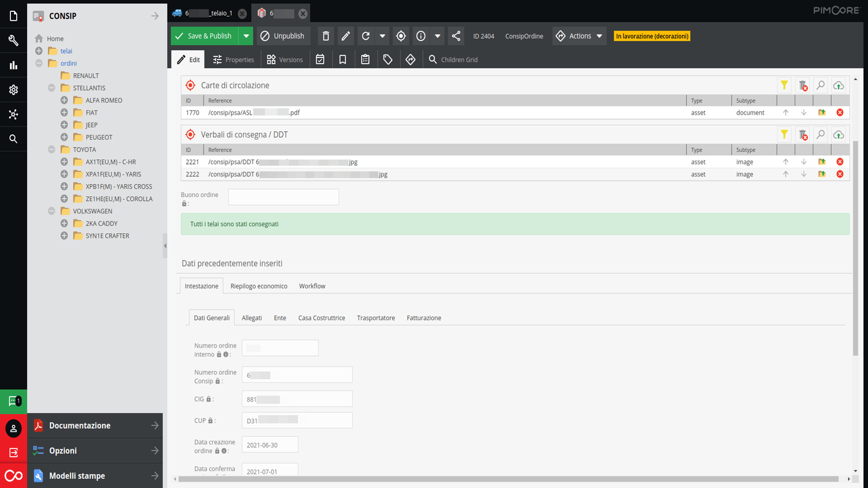
Task: Open the Actions dropdown
Action: (x=579, y=36)
